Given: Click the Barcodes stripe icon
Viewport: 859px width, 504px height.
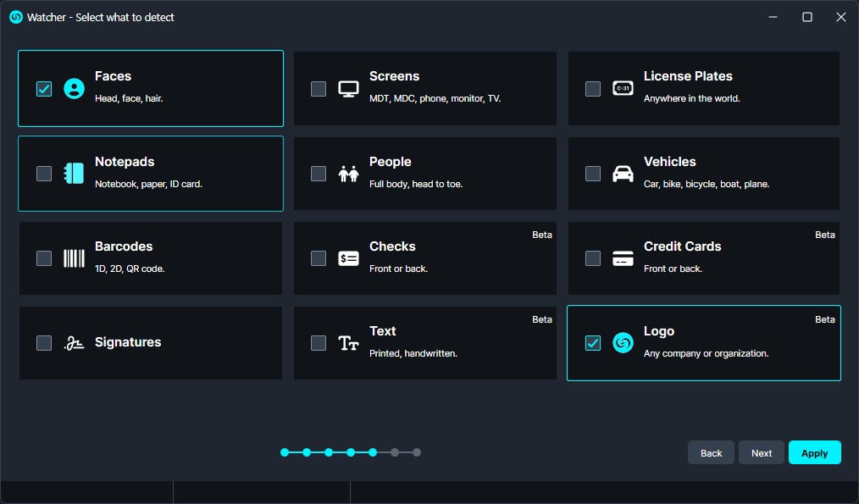Looking at the screenshot, I should coord(74,258).
